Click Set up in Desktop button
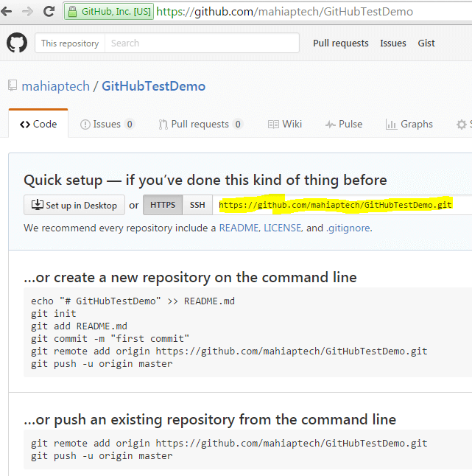472x476 pixels. coord(74,205)
